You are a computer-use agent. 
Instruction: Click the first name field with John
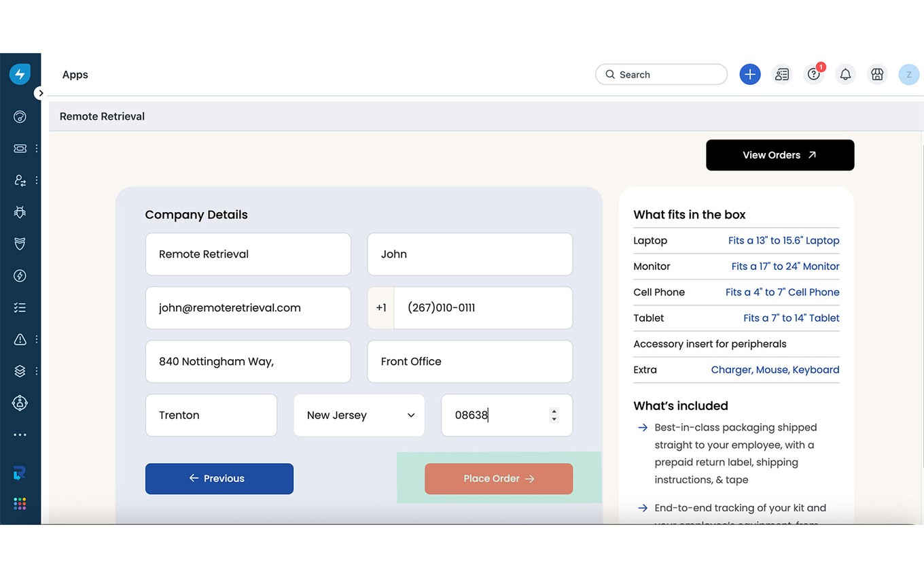coord(470,254)
